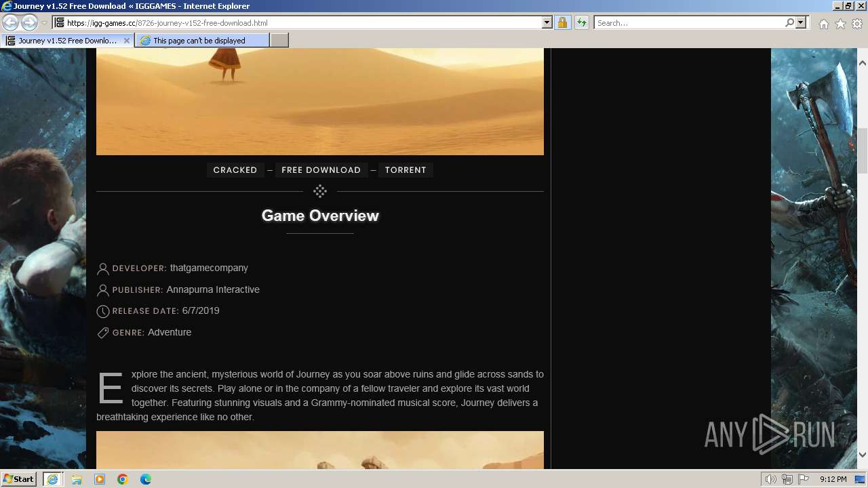Open the recent pages dropdown arrow
Image resolution: width=868 pixels, height=488 pixels.
[44, 23]
